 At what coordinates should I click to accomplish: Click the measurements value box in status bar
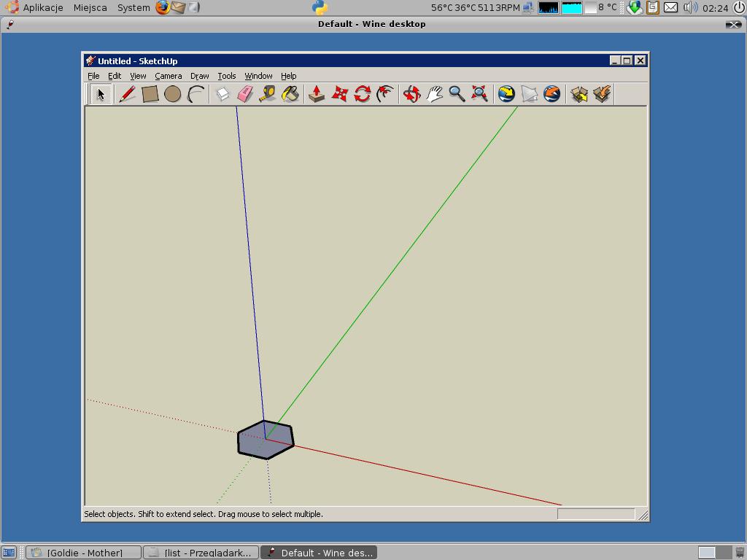coord(596,514)
